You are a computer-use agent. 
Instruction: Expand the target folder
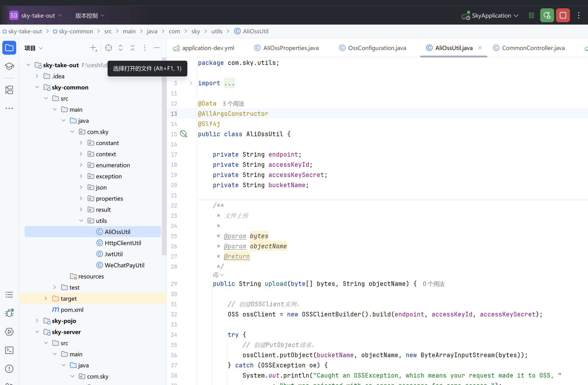[46, 299]
